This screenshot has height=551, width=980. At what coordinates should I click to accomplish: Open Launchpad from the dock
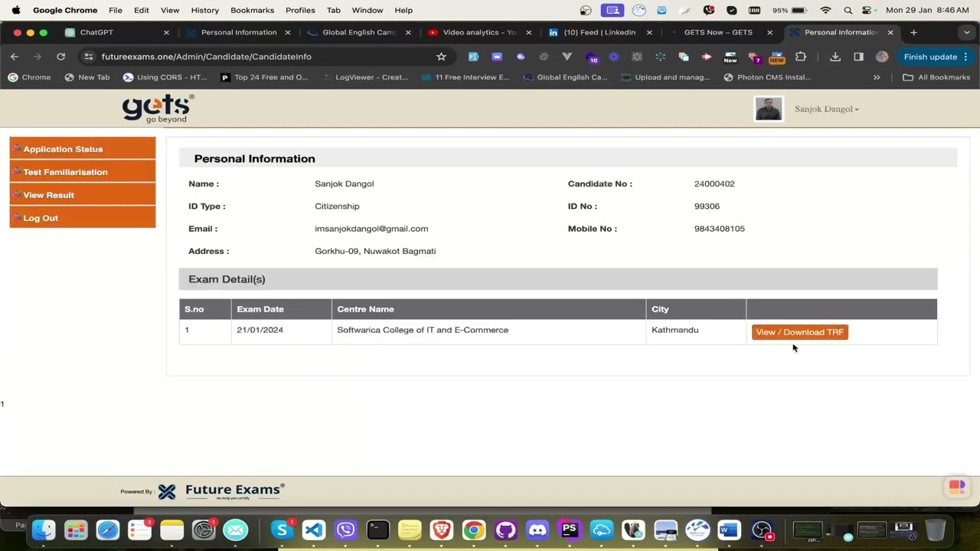click(x=76, y=530)
